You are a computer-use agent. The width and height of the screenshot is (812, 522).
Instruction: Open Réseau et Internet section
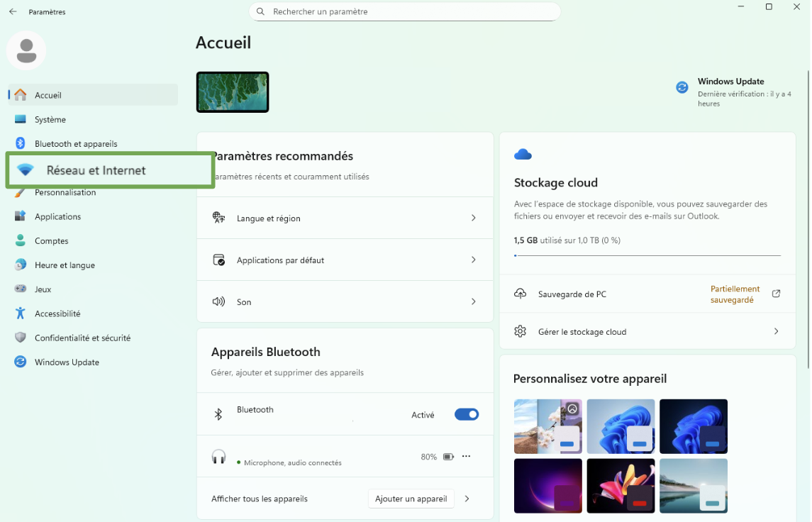[x=96, y=170]
